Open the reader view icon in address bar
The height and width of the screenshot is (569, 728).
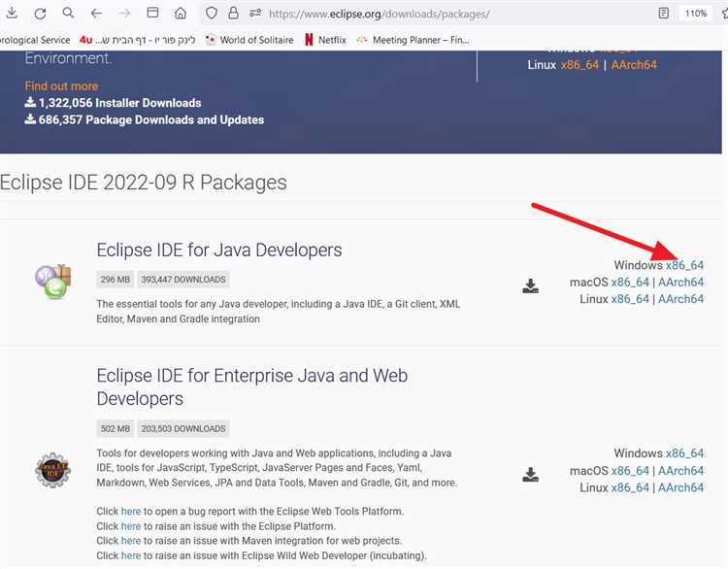(x=664, y=14)
